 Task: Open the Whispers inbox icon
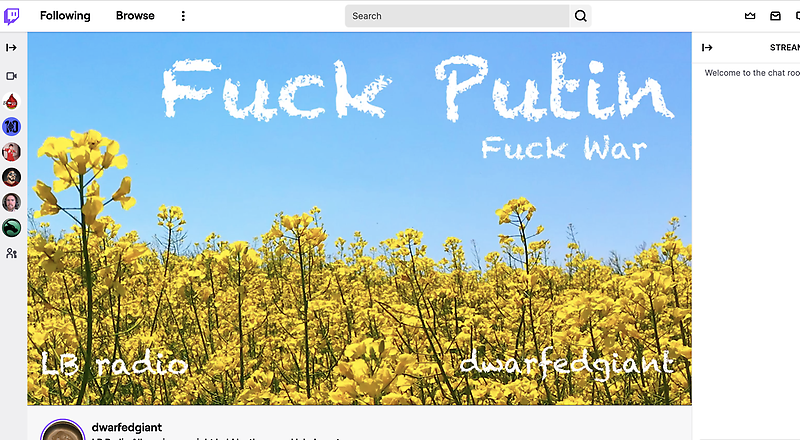point(775,16)
